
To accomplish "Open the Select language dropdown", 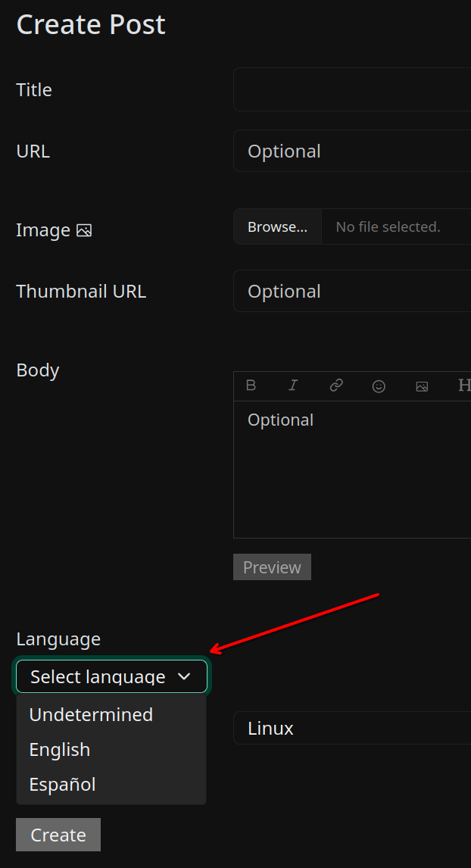I will (x=112, y=676).
